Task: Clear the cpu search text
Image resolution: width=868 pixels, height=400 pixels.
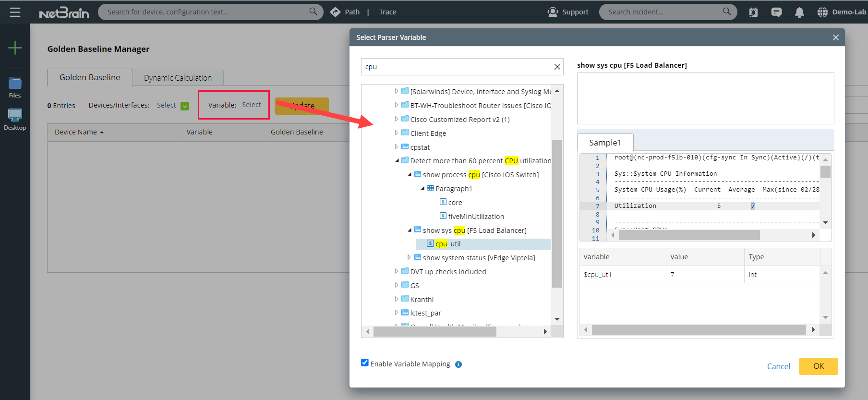Action: click(x=557, y=67)
